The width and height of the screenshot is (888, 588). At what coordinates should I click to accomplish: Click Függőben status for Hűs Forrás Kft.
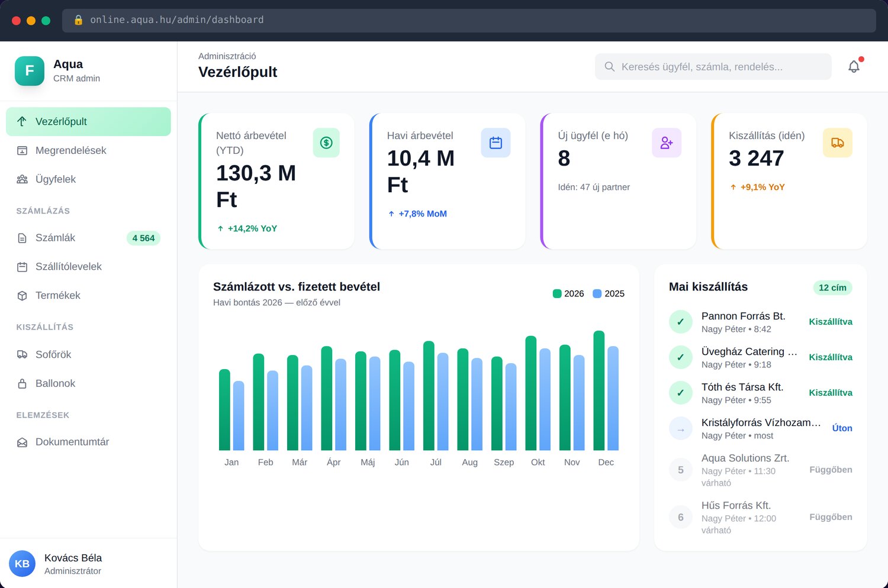(831, 517)
